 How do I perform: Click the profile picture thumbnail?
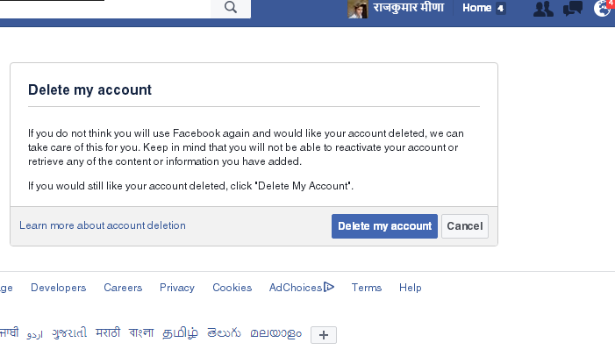click(357, 9)
